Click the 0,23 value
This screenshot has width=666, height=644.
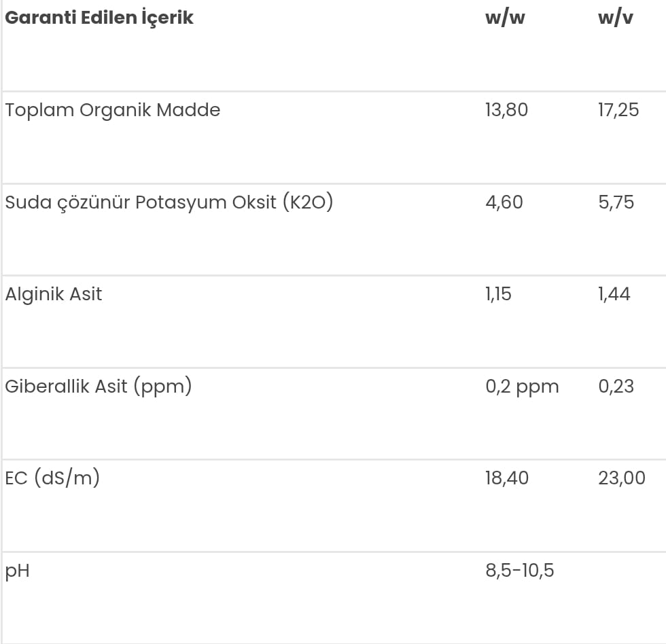point(616,387)
